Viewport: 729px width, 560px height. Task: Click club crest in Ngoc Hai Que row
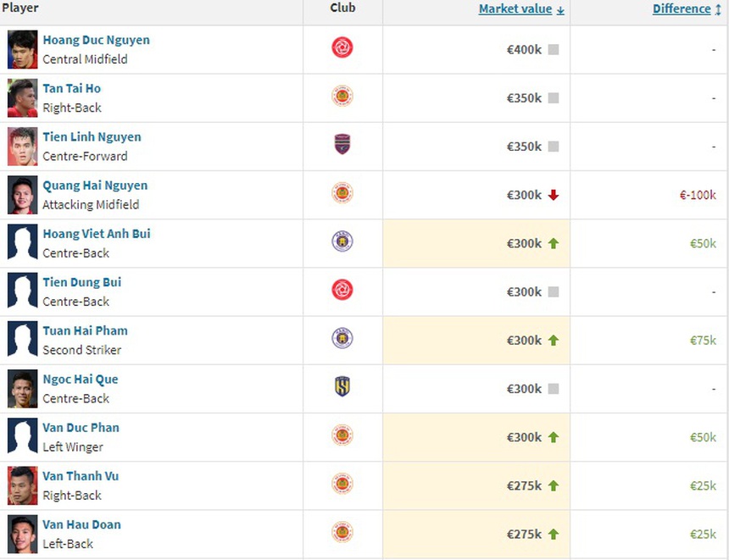(342, 387)
